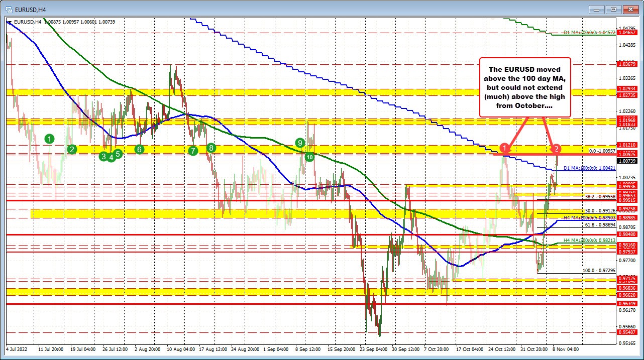Click green marker 9 near the September high
644x360 pixels.
pyautogui.click(x=300, y=143)
